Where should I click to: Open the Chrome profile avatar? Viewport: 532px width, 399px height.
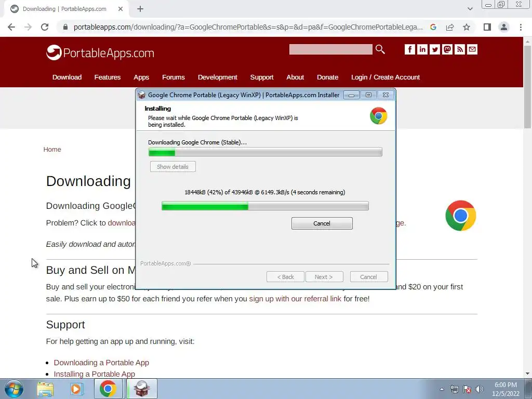[x=504, y=27]
